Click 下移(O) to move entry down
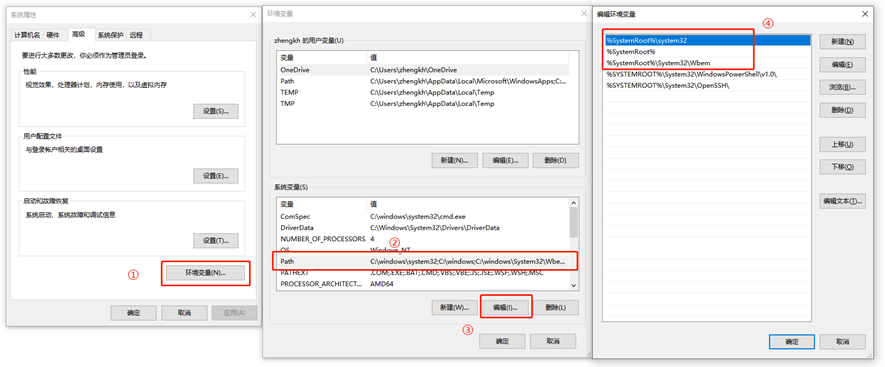 843,167
